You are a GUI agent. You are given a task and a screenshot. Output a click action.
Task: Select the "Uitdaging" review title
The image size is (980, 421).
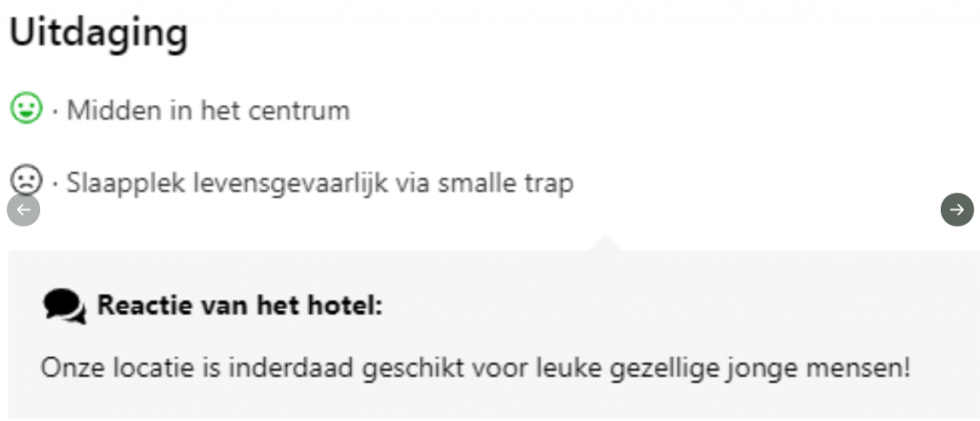pyautogui.click(x=99, y=34)
